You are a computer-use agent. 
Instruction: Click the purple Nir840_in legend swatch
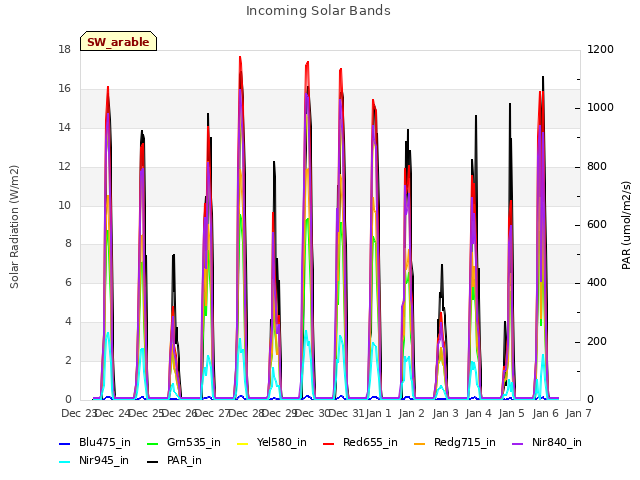pyautogui.click(x=518, y=443)
